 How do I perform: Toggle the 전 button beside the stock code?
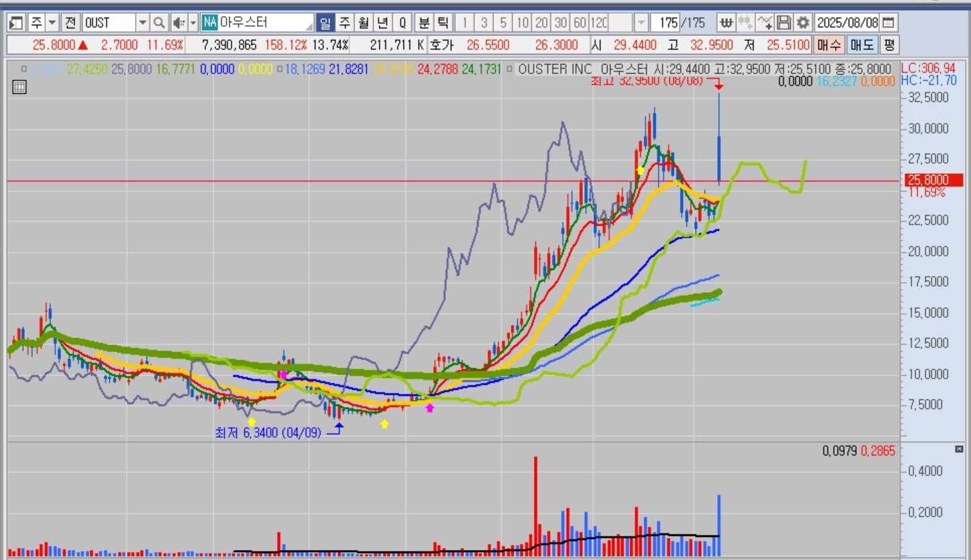(71, 23)
